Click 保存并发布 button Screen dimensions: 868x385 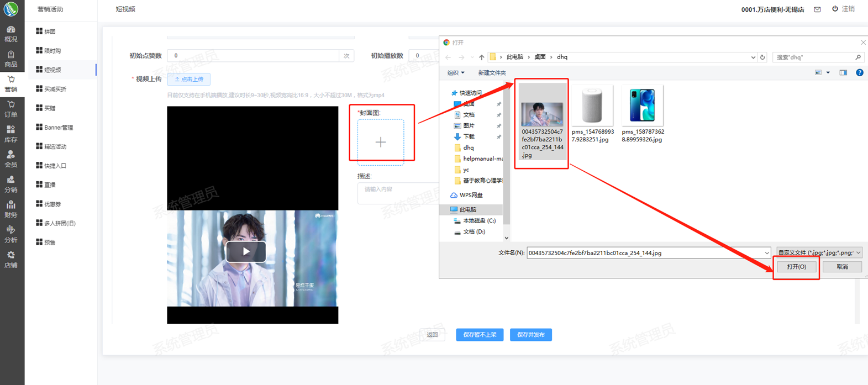tap(531, 335)
